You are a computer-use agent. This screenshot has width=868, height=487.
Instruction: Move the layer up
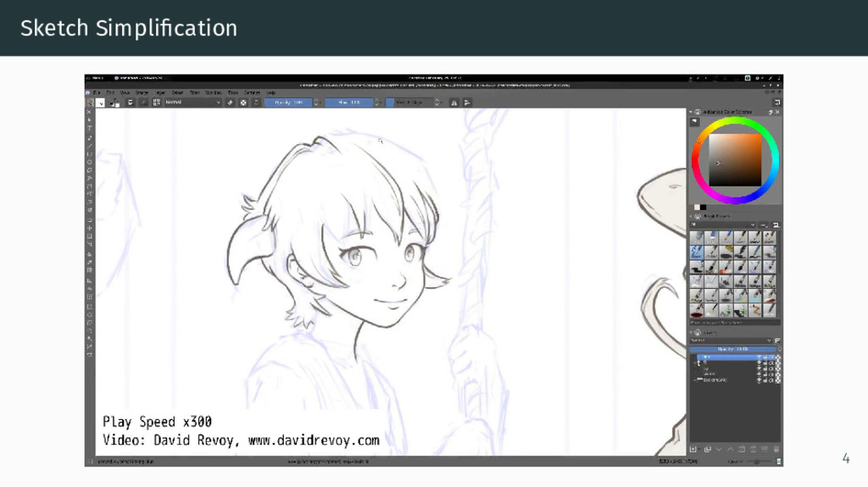[x=730, y=450]
